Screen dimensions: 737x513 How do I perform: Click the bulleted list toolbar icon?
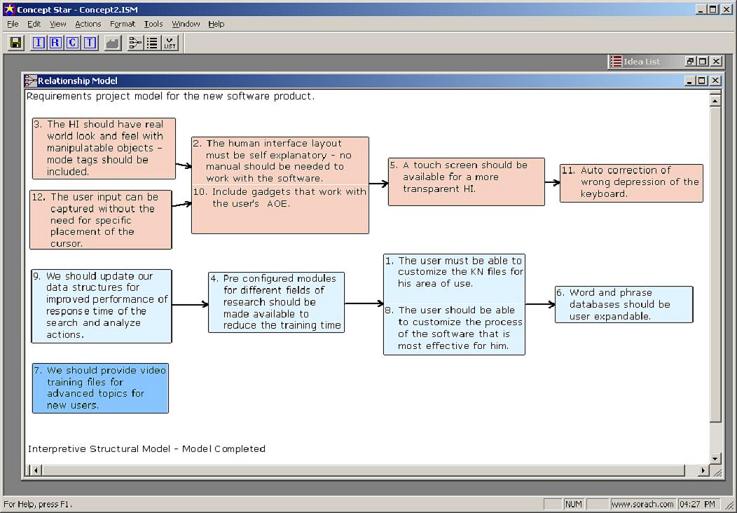[152, 43]
